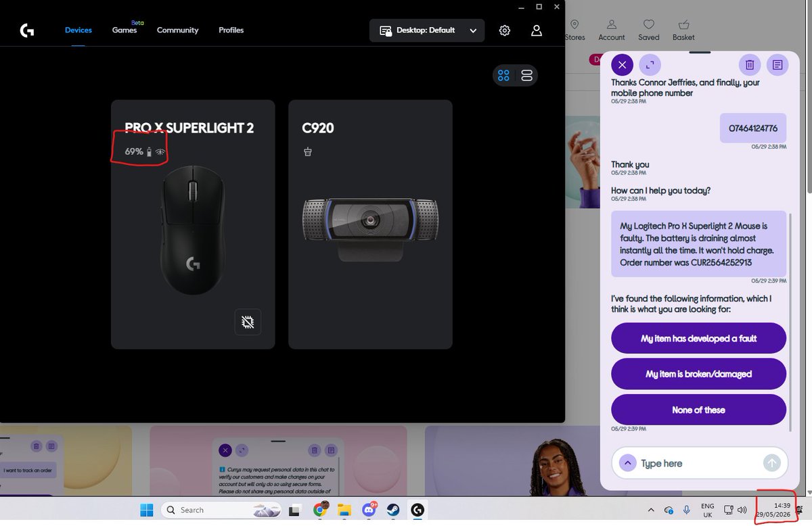The height and width of the screenshot is (526, 812).
Task: Open Saved items on the Currys page
Action: click(649, 30)
